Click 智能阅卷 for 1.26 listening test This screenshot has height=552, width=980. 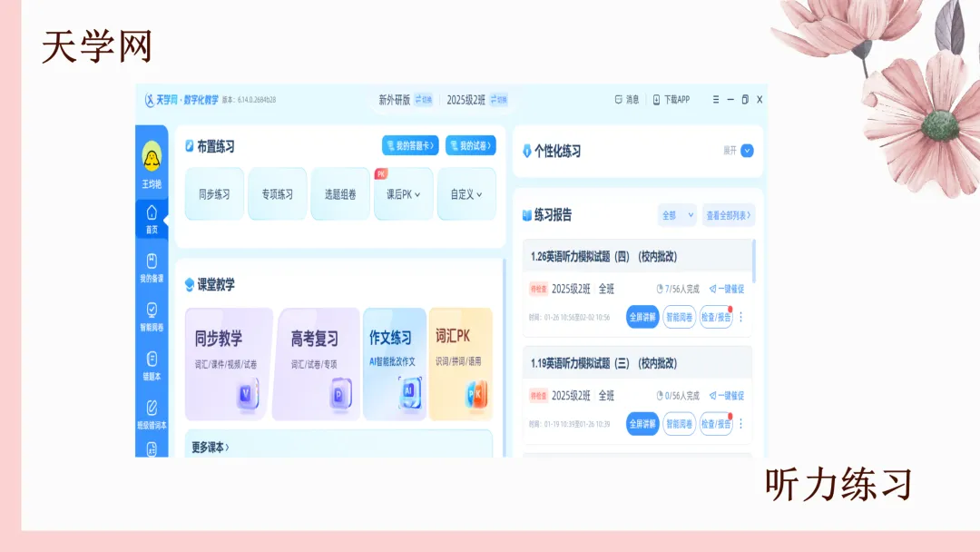(x=679, y=317)
